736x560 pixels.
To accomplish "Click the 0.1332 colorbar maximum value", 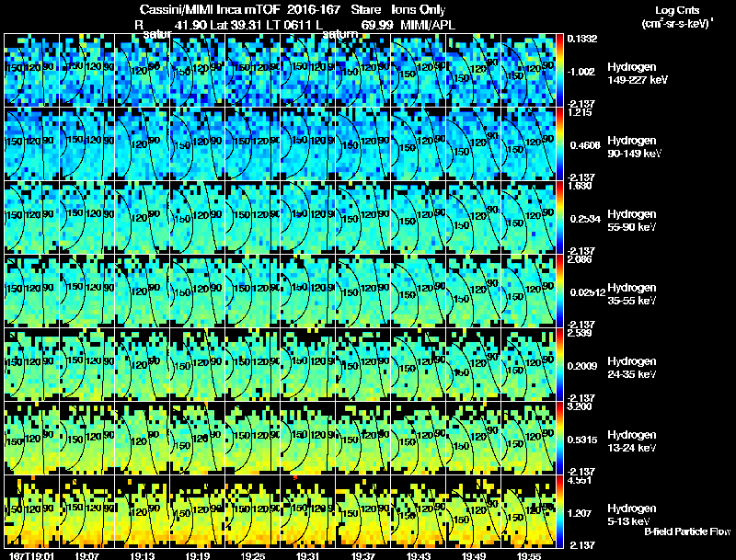I will 582,39.
